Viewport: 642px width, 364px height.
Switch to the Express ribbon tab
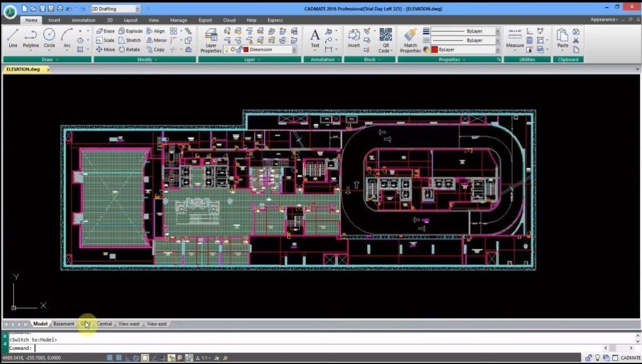click(275, 20)
